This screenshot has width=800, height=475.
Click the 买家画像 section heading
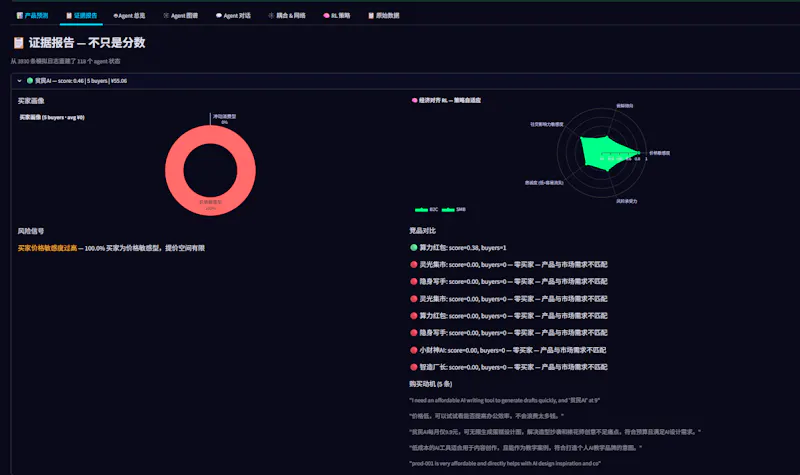coord(31,101)
